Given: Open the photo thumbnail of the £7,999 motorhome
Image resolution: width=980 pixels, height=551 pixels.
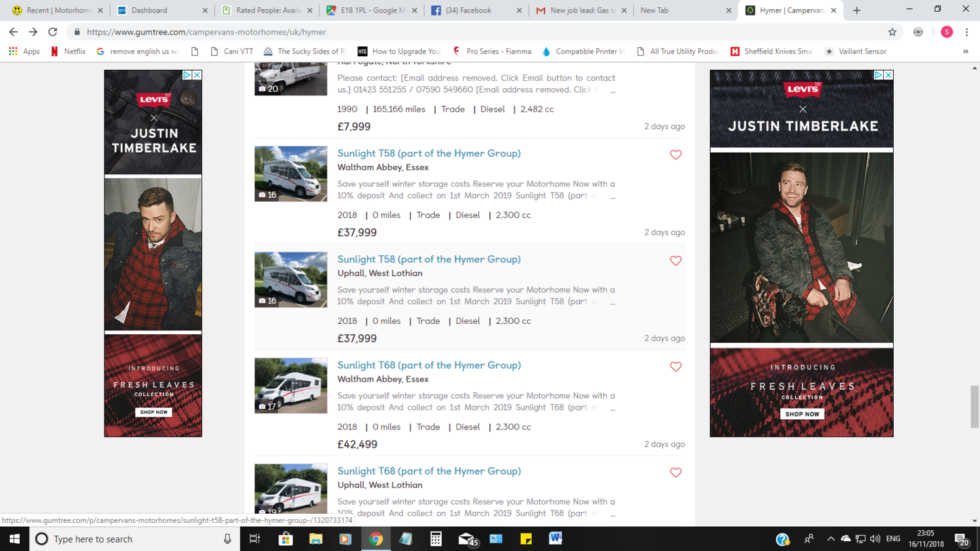Looking at the screenshot, I should pos(291,78).
